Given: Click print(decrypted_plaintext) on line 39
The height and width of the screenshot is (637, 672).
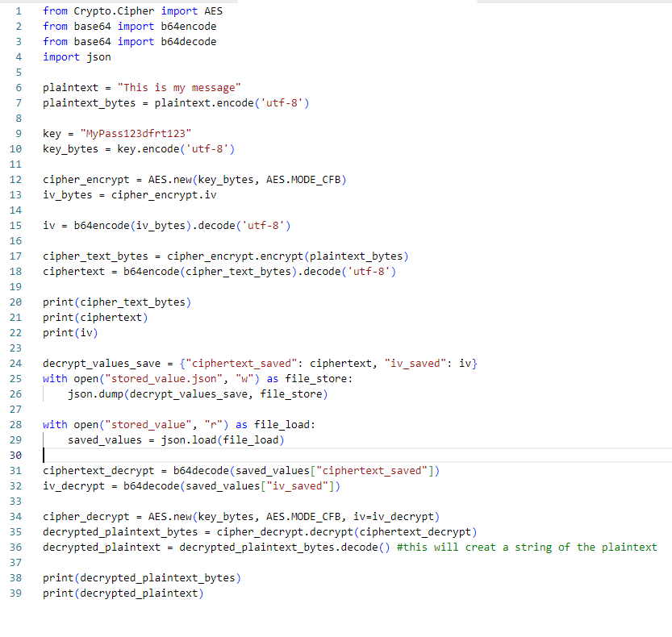Looking at the screenshot, I should click(x=123, y=593).
